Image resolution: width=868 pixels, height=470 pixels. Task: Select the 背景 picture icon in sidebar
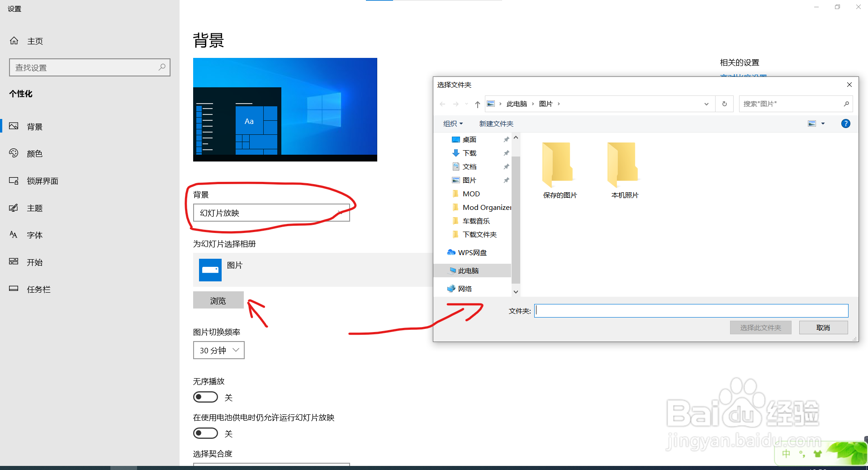(x=14, y=126)
